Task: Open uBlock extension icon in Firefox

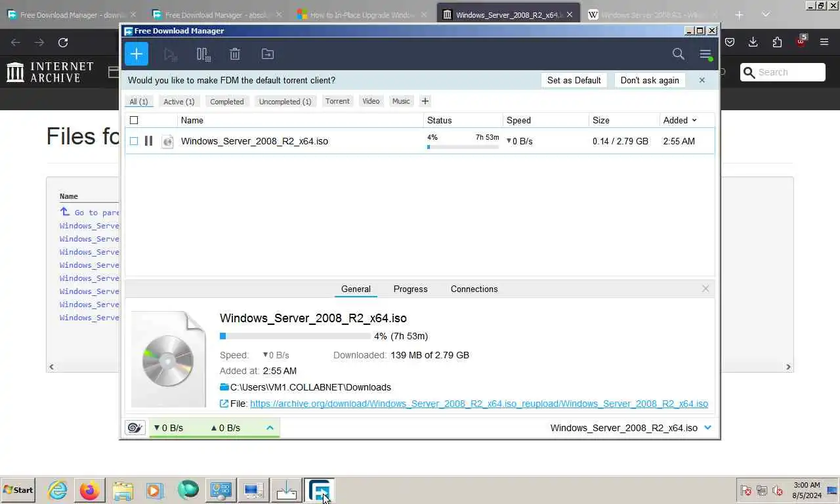Action: click(x=801, y=41)
